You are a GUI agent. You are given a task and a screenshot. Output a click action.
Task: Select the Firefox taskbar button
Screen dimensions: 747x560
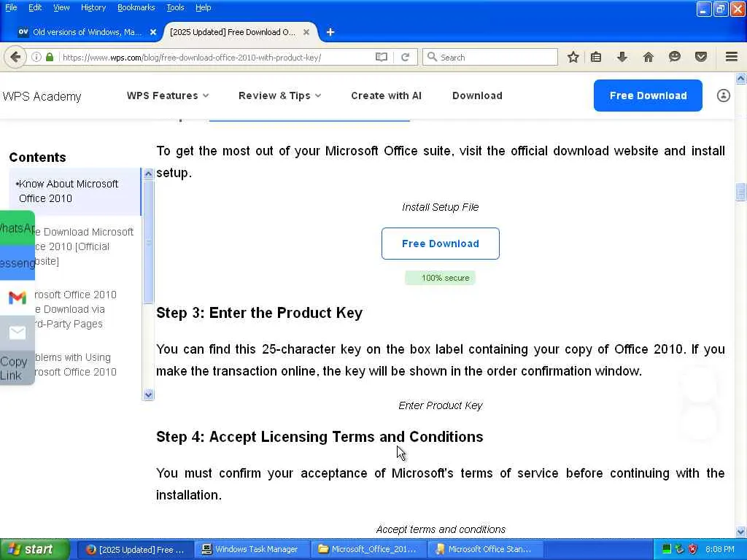[135, 550]
